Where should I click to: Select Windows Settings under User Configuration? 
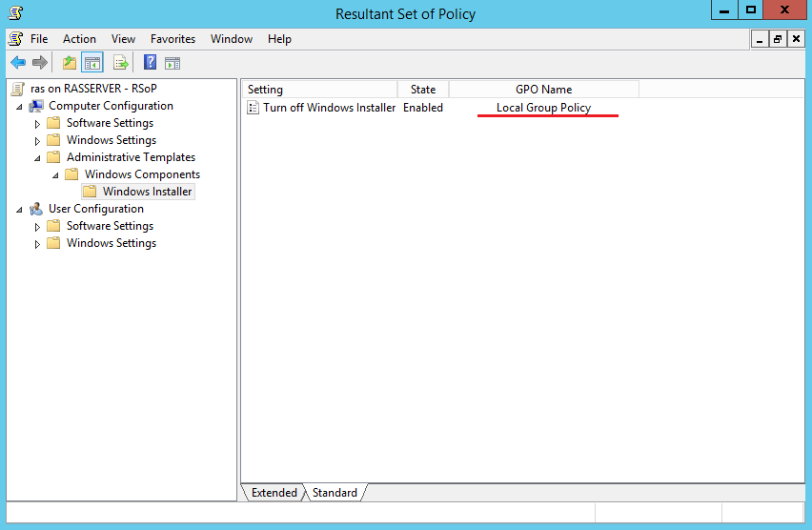[x=112, y=243]
